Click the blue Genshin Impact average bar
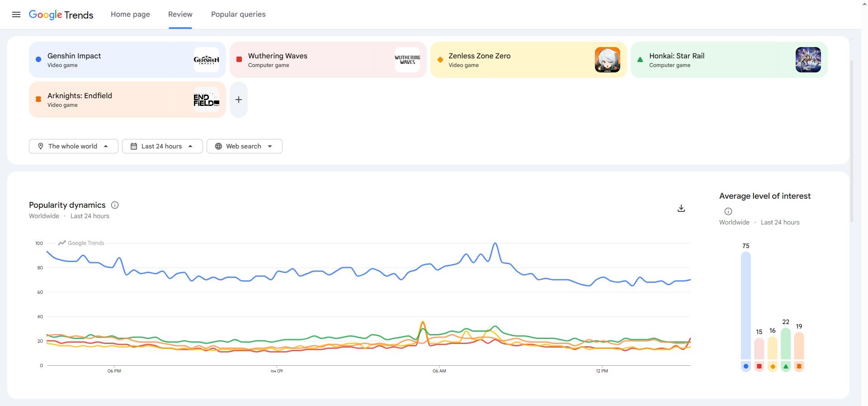This screenshot has width=868, height=406. [745, 306]
